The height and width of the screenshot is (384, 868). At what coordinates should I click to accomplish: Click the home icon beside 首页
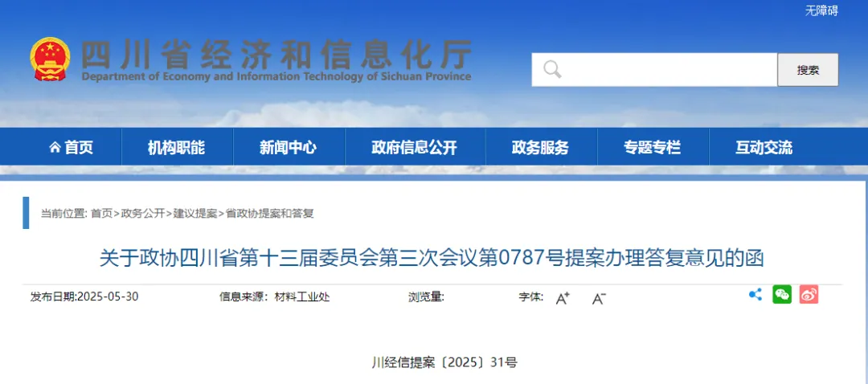tap(55, 148)
